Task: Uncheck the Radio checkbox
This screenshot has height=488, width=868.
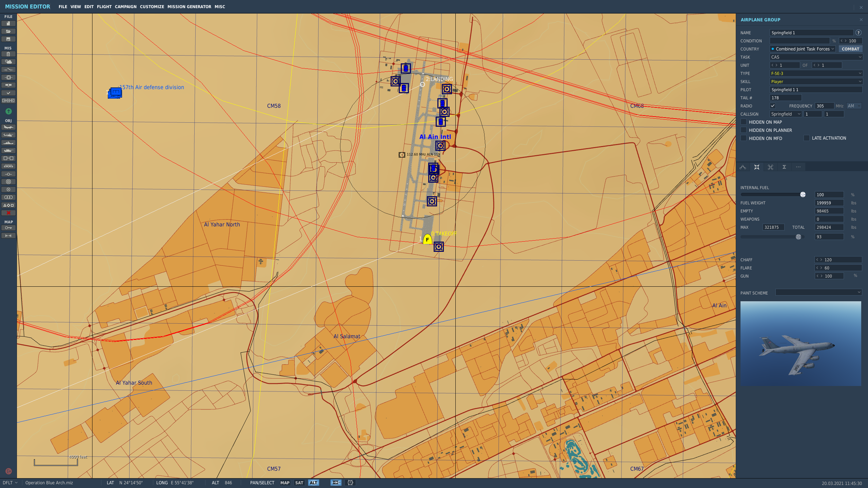Action: (773, 106)
